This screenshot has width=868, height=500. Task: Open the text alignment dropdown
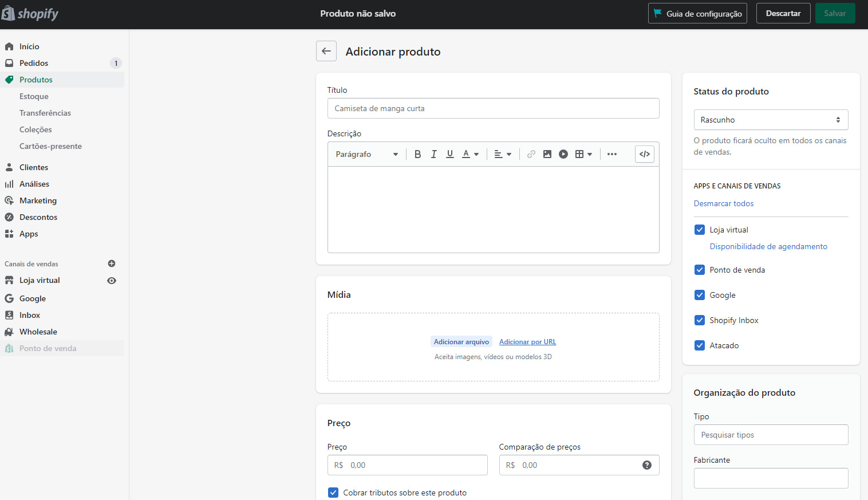click(x=502, y=153)
